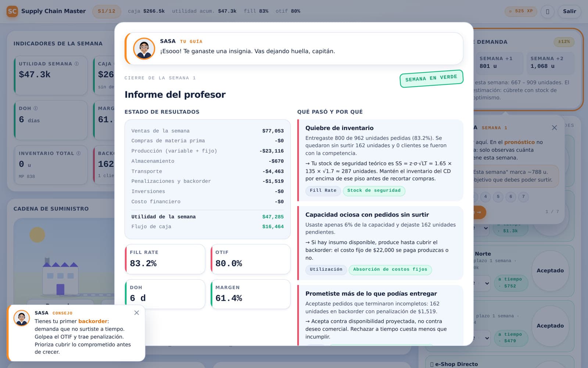The image size is (588, 368).
Task: Jump to tutorial step 4
Action: tap(485, 197)
